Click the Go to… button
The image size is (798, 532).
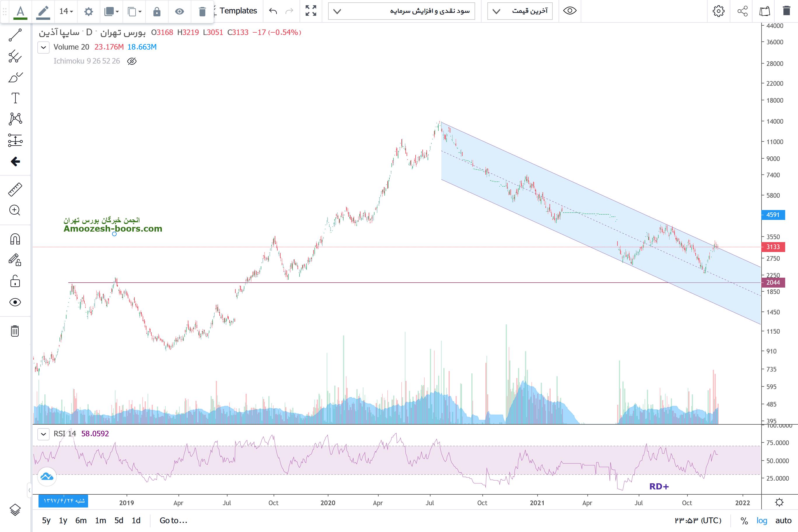click(173, 520)
